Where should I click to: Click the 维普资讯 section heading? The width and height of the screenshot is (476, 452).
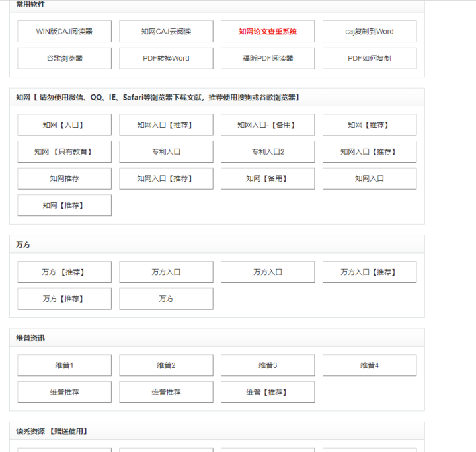click(x=30, y=338)
